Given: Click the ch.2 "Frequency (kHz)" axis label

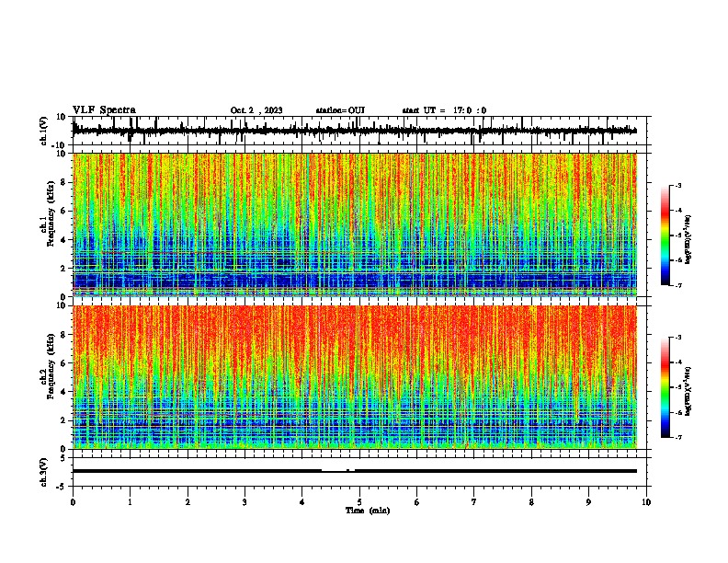Looking at the screenshot, I should [51, 366].
